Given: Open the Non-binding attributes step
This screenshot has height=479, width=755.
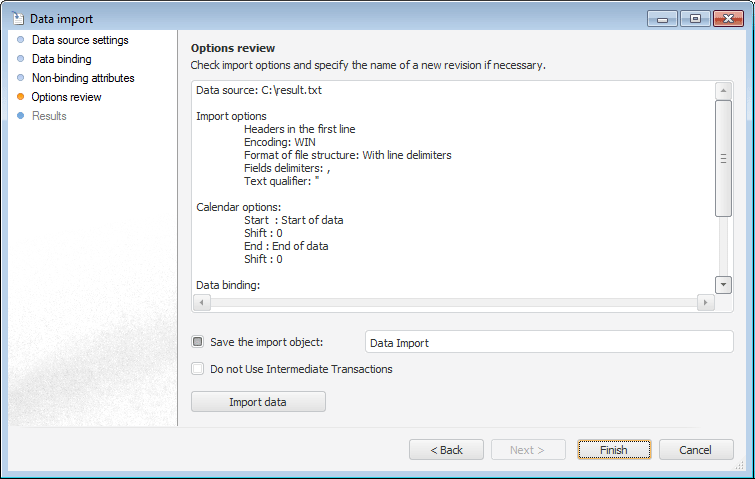Looking at the screenshot, I should coord(82,78).
